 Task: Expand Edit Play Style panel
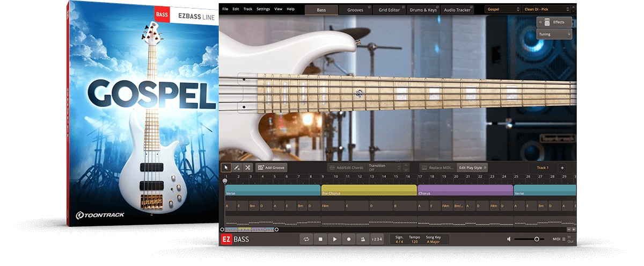(472, 168)
